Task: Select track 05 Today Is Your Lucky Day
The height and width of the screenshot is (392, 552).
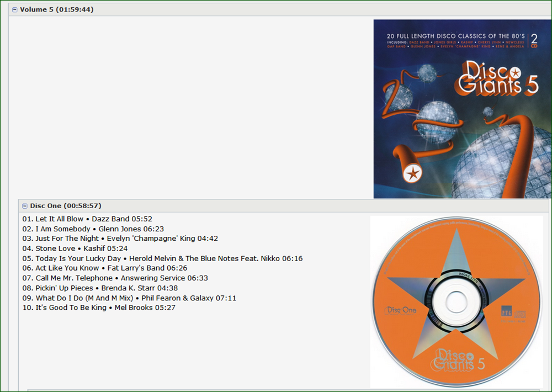Action: (162, 258)
